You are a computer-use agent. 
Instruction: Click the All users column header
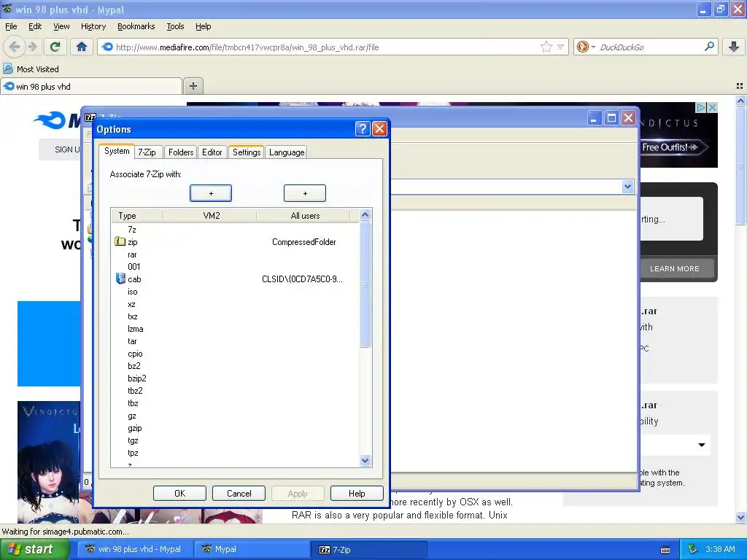coord(304,215)
